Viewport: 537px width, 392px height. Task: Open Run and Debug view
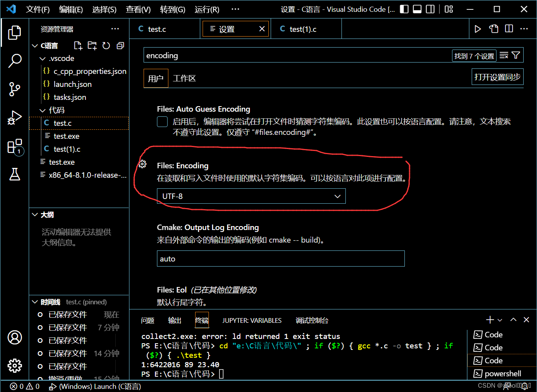pos(15,118)
